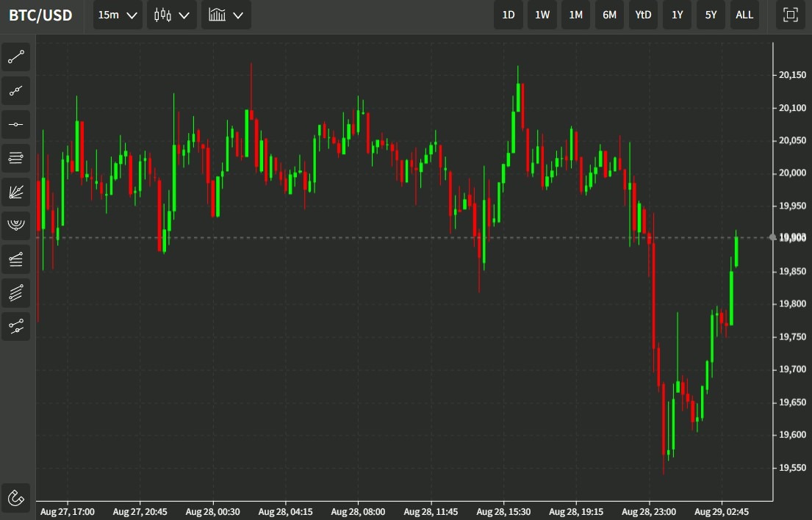Screen dimensions: 812x520
Task: Pick the Fibonacci retracement tool
Action: pos(16,158)
